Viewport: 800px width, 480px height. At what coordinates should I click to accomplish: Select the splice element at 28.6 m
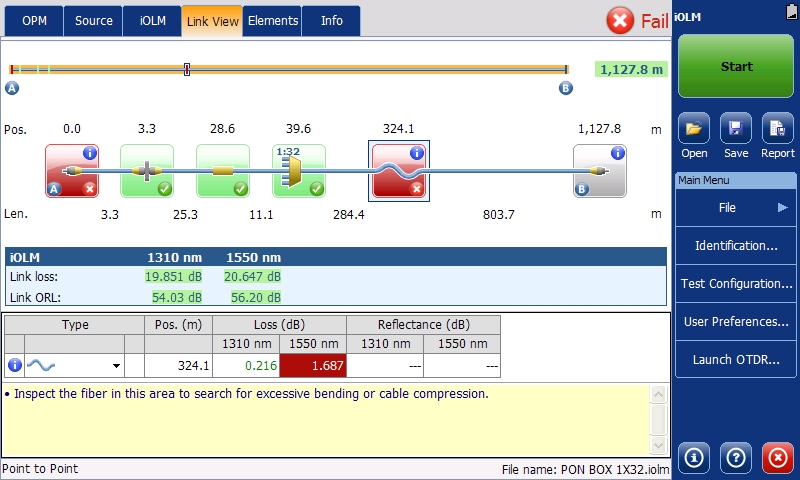pyautogui.click(x=223, y=171)
